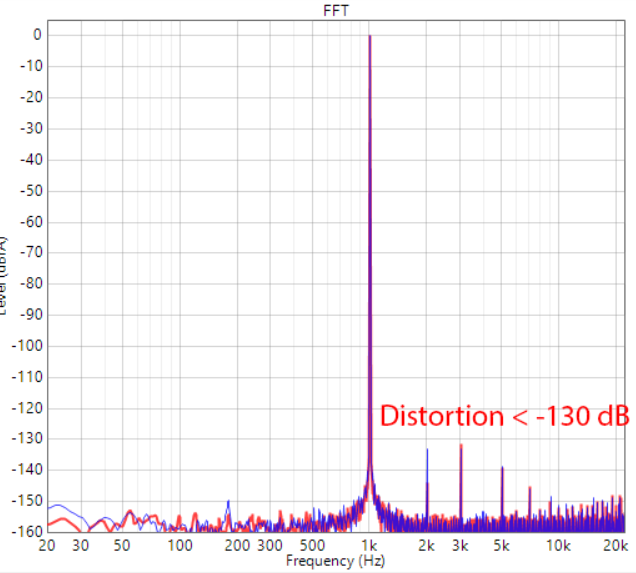636x573 pixels.
Task: Click the '100' frequency axis label
Action: coord(180,546)
